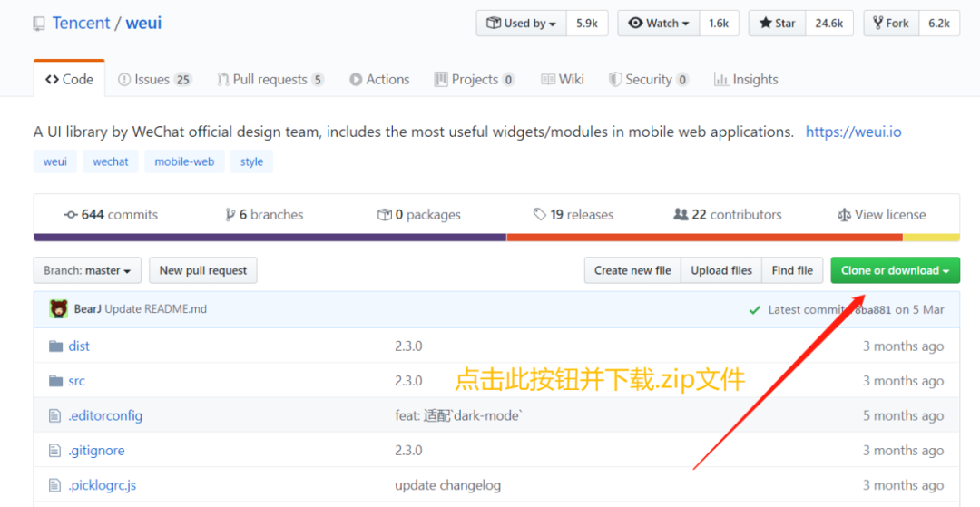Select the style topic tag
The image size is (980, 507).
point(252,161)
